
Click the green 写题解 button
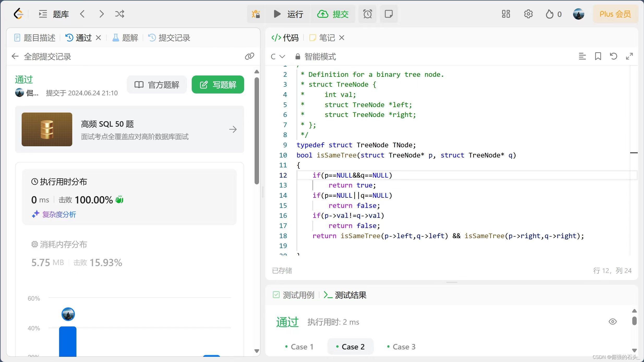point(218,85)
